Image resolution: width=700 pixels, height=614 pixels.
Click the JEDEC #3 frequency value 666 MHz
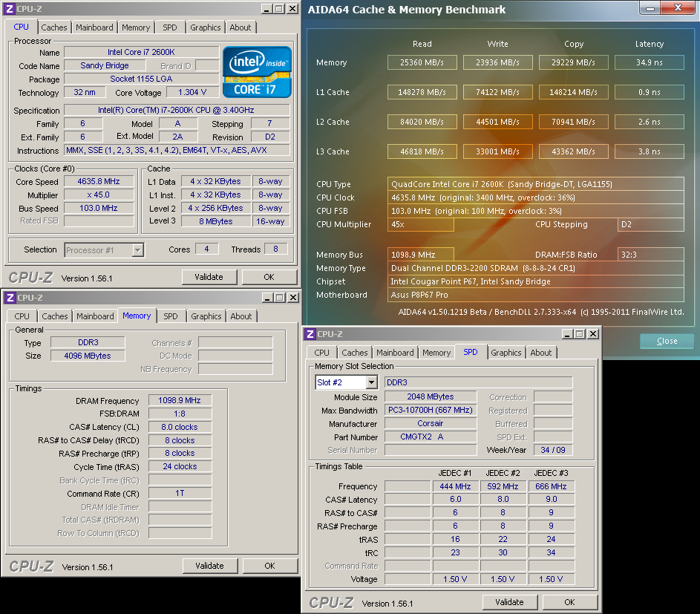pos(552,486)
